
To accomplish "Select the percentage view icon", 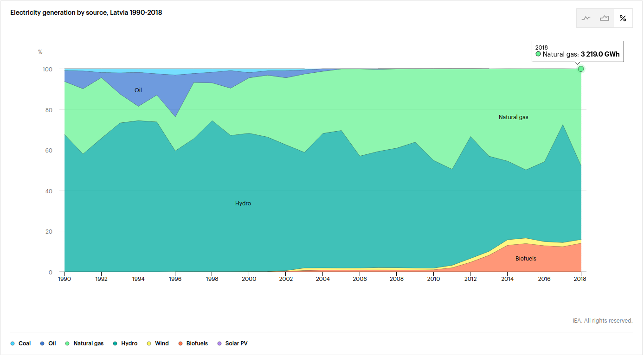I will [x=623, y=19].
